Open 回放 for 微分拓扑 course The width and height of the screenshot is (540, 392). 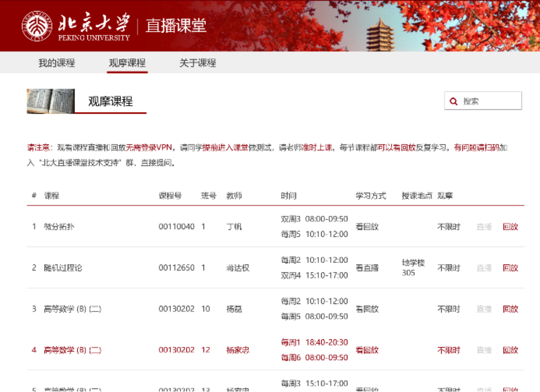click(x=510, y=227)
